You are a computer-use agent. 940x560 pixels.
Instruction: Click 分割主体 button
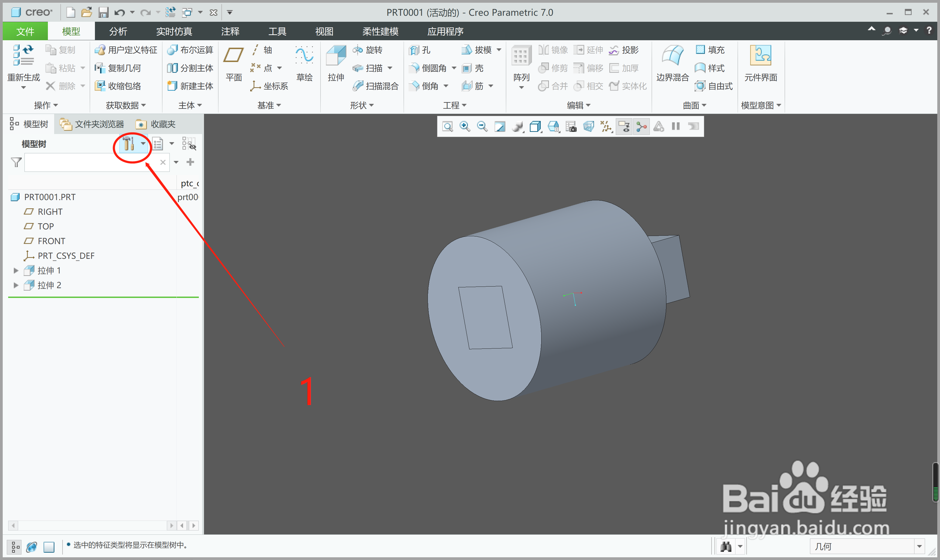pyautogui.click(x=190, y=68)
